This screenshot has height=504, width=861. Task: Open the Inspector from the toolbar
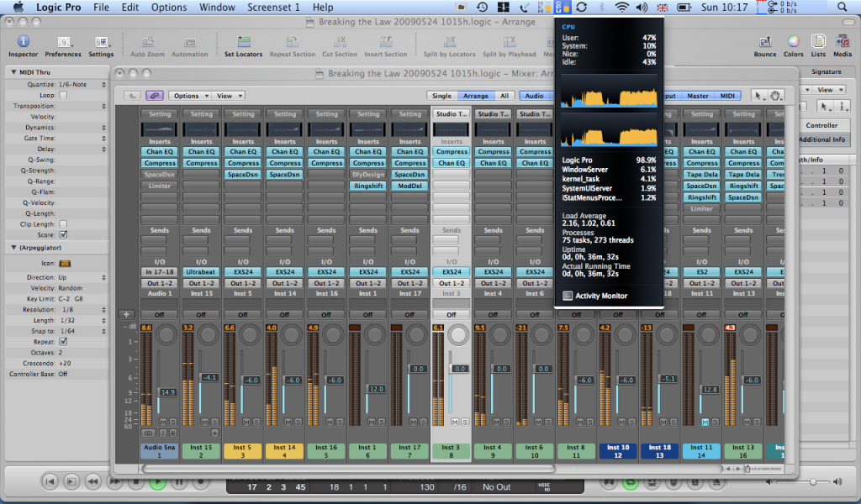[x=23, y=42]
